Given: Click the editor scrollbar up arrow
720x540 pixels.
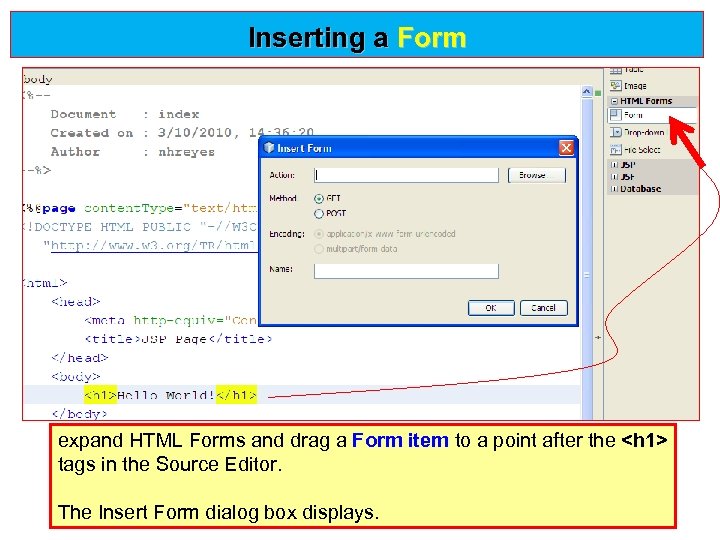Looking at the screenshot, I should point(587,92).
